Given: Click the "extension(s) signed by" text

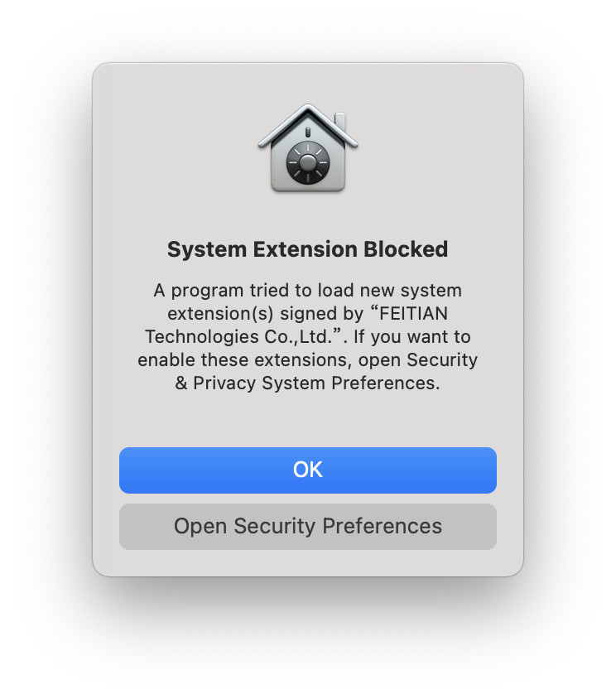Looking at the screenshot, I should [x=266, y=313].
